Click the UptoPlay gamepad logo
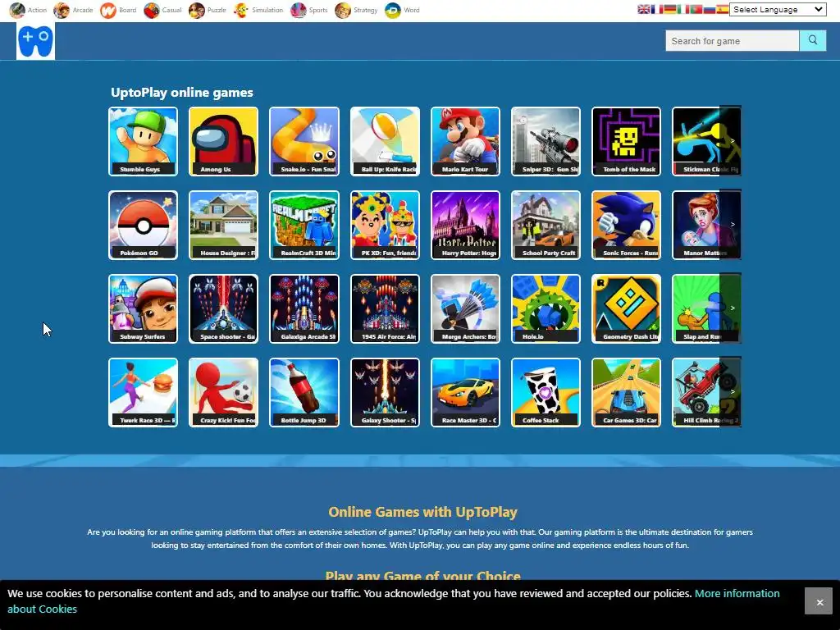 (x=35, y=41)
